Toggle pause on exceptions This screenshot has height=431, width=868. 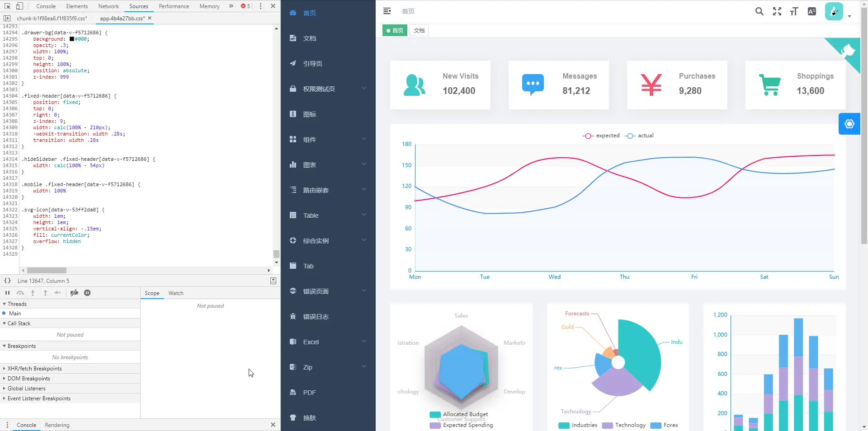pos(87,293)
